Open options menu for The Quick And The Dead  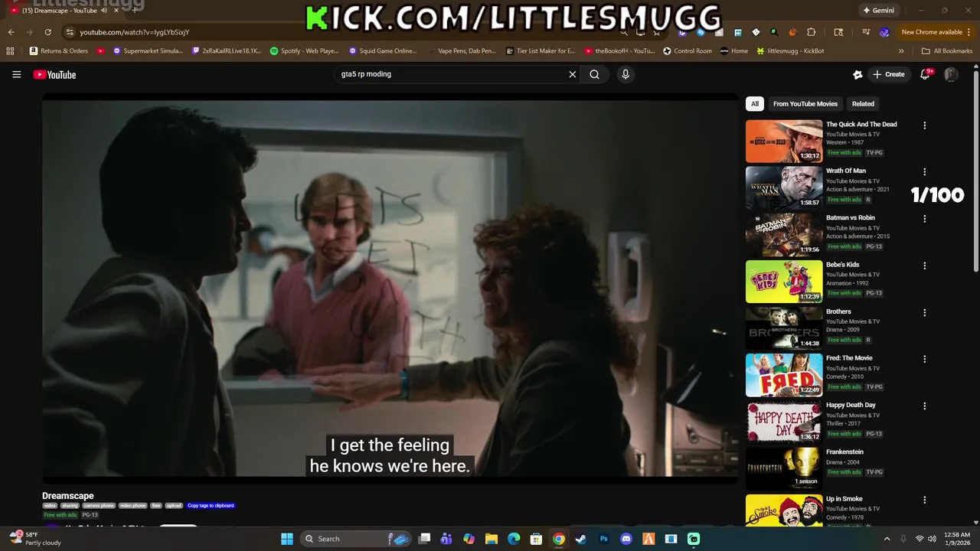coord(924,126)
